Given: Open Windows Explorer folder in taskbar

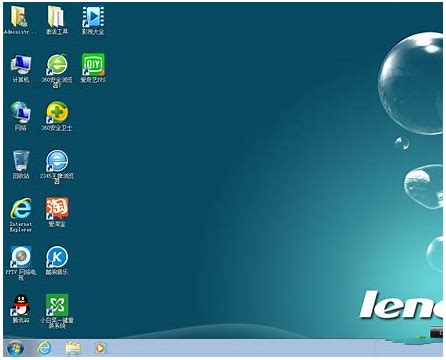Looking at the screenshot, I should point(73,348).
